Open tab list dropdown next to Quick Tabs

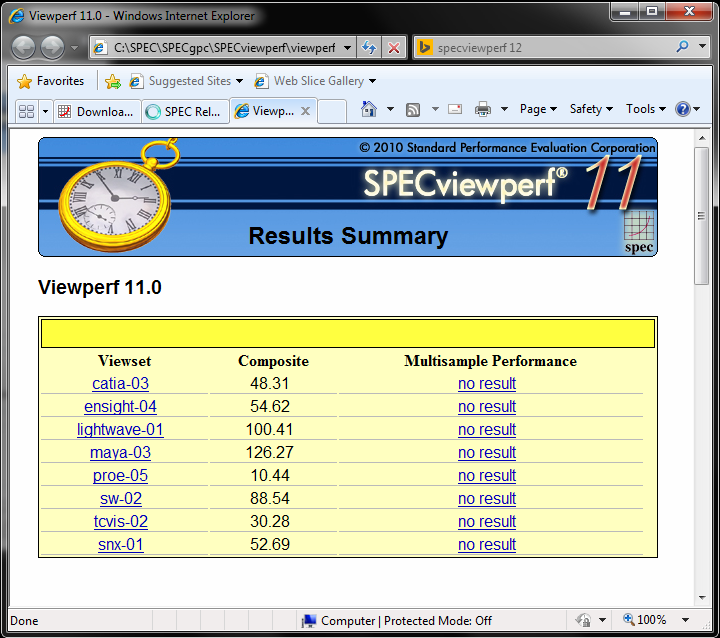click(45, 111)
